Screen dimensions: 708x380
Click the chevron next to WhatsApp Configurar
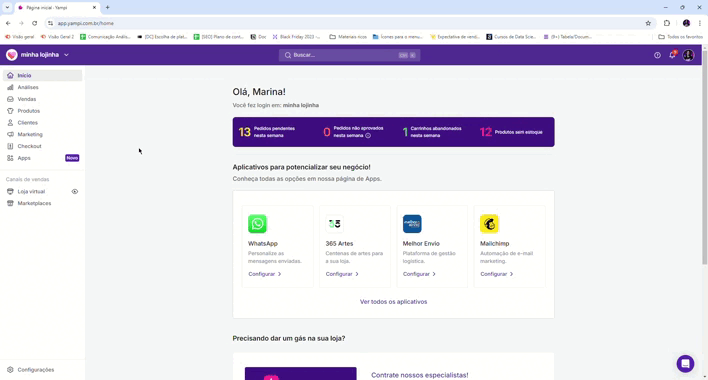pyautogui.click(x=279, y=274)
